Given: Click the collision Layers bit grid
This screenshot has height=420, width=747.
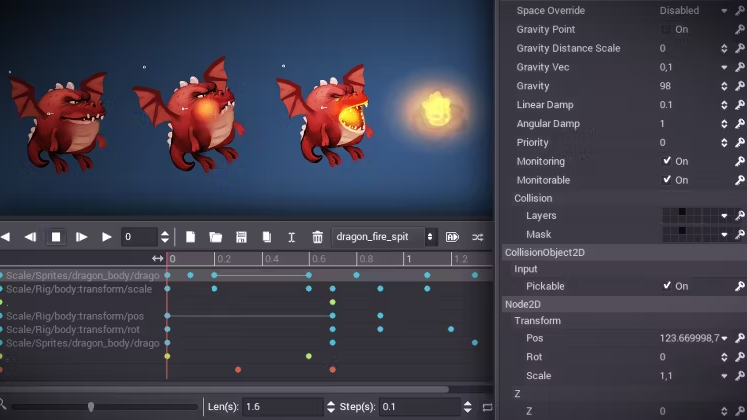Looking at the screenshot, I should point(690,216).
